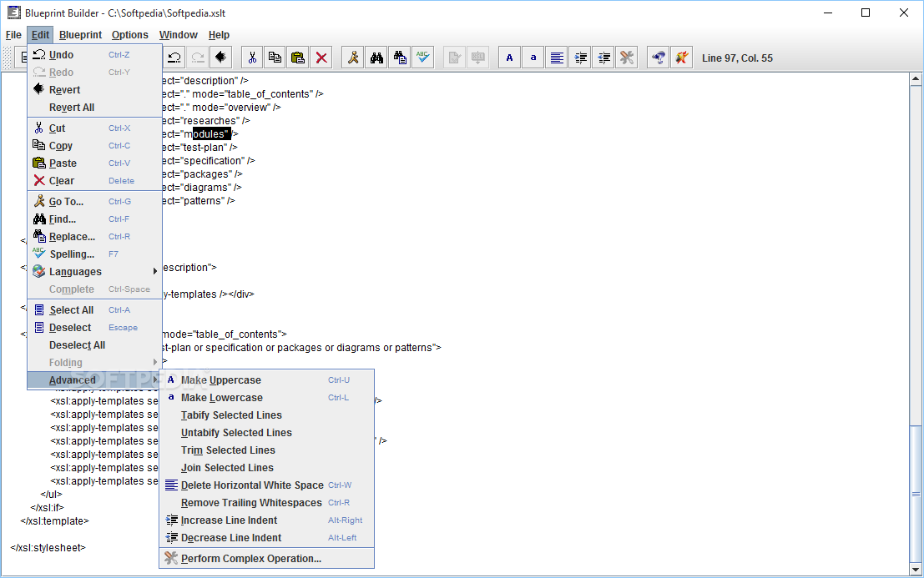Expand the Folding submenu

pyautogui.click(x=94, y=363)
